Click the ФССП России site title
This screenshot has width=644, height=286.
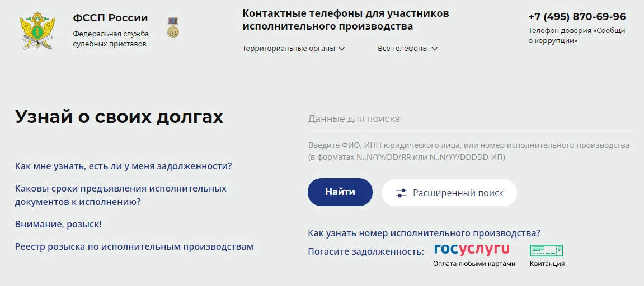(110, 18)
